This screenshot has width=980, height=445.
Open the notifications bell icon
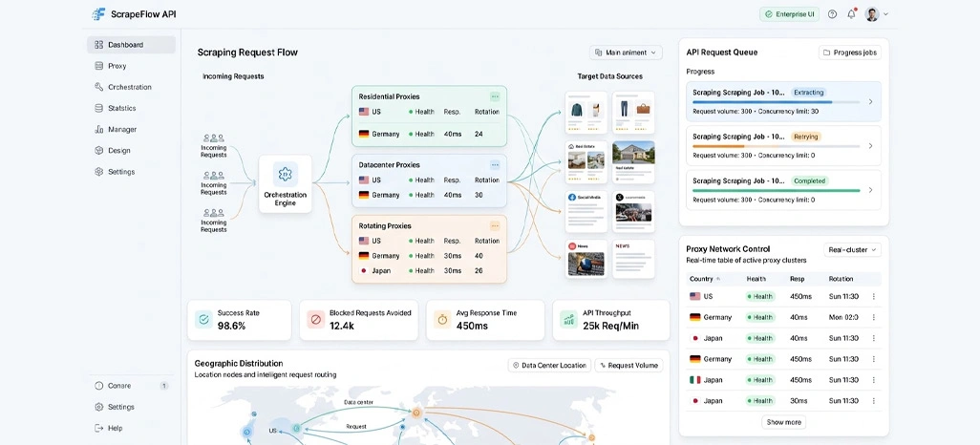point(851,13)
